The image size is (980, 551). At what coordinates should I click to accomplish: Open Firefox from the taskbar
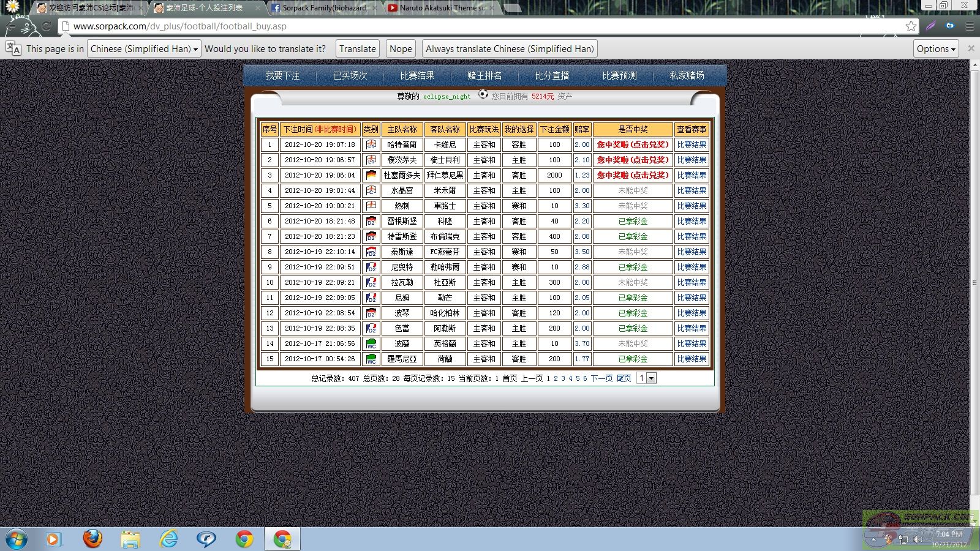92,539
